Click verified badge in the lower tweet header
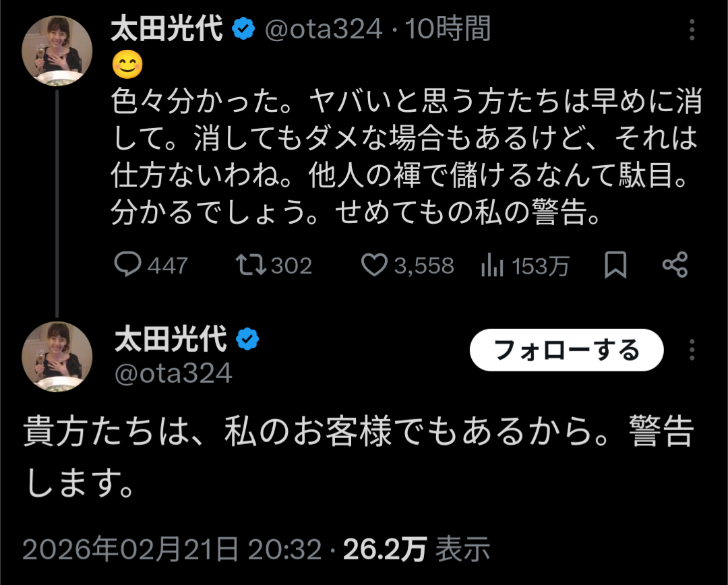The width and height of the screenshot is (728, 585). pos(247,339)
